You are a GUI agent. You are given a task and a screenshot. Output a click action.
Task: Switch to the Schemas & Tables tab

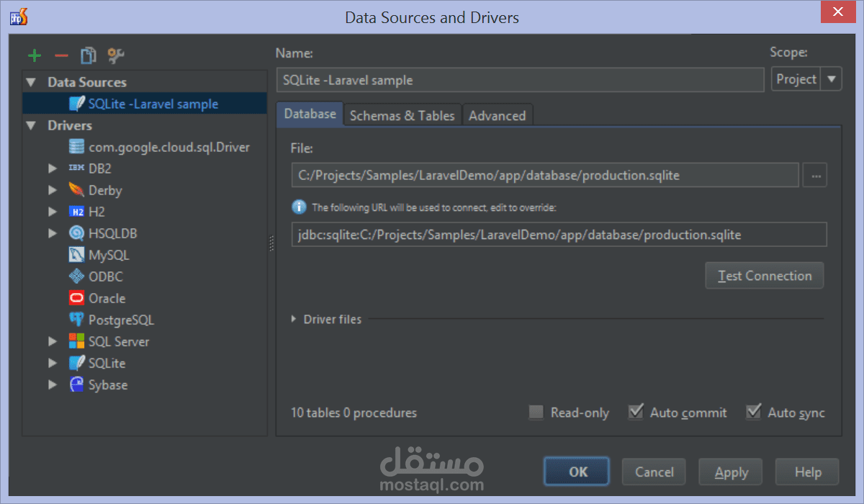coord(402,115)
